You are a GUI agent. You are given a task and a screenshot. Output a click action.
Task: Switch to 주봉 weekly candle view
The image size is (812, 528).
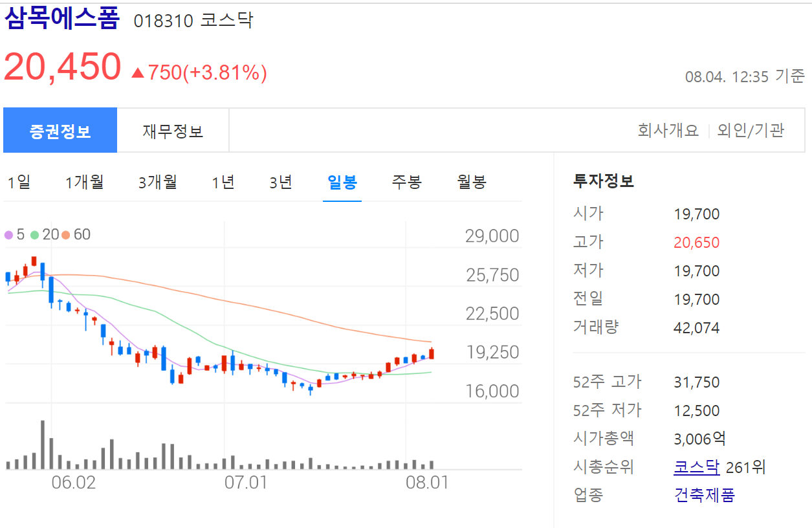[406, 182]
